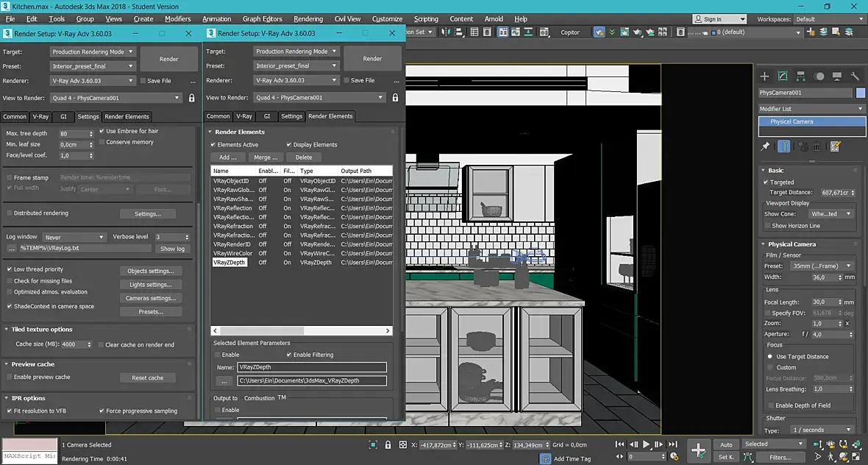Click the Cameras settings button
The height and width of the screenshot is (465, 868).
pyautogui.click(x=150, y=298)
